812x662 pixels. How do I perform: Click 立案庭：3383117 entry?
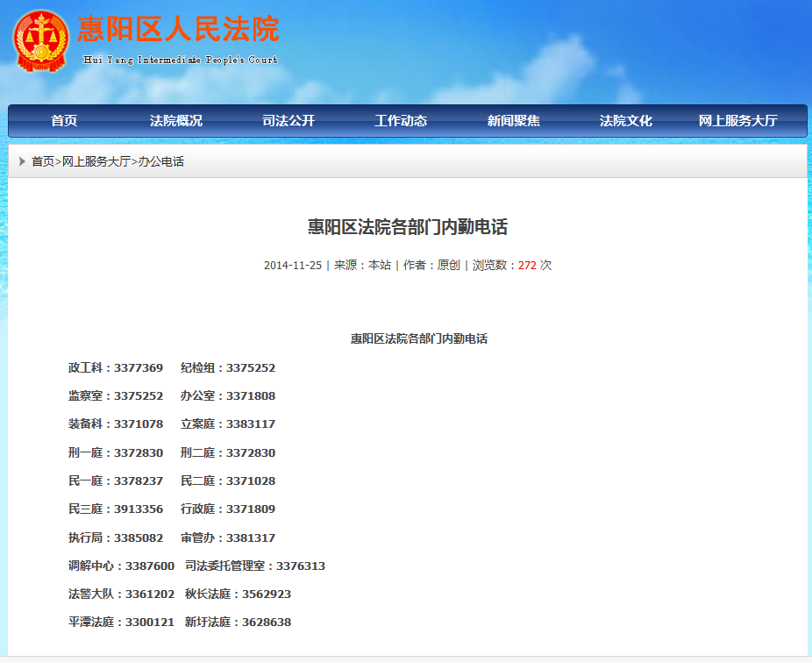228,424
